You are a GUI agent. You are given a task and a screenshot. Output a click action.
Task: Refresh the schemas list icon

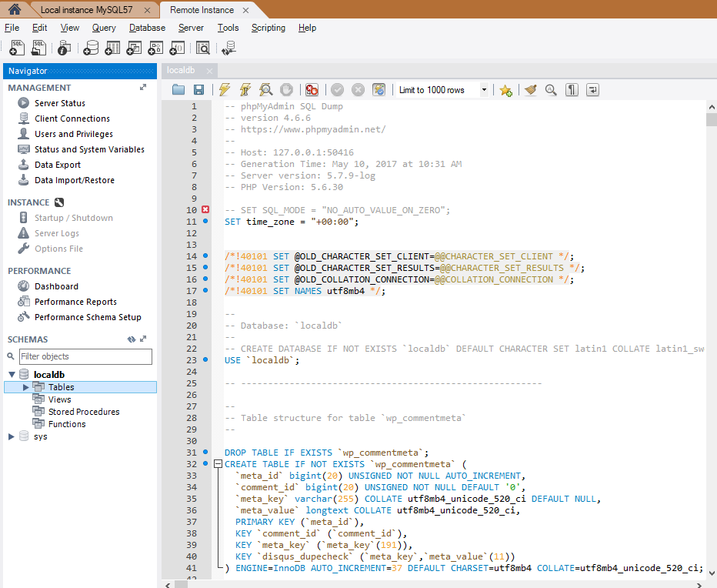132,339
